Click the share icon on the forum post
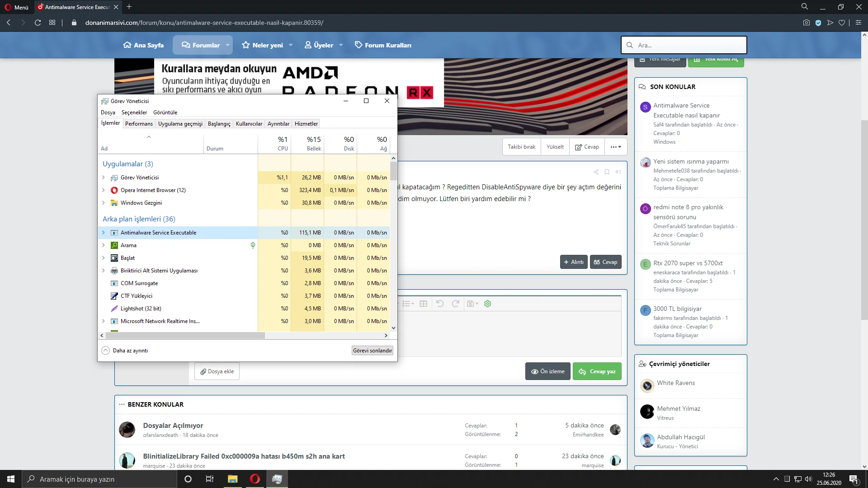The width and height of the screenshot is (868, 488). 596,172
